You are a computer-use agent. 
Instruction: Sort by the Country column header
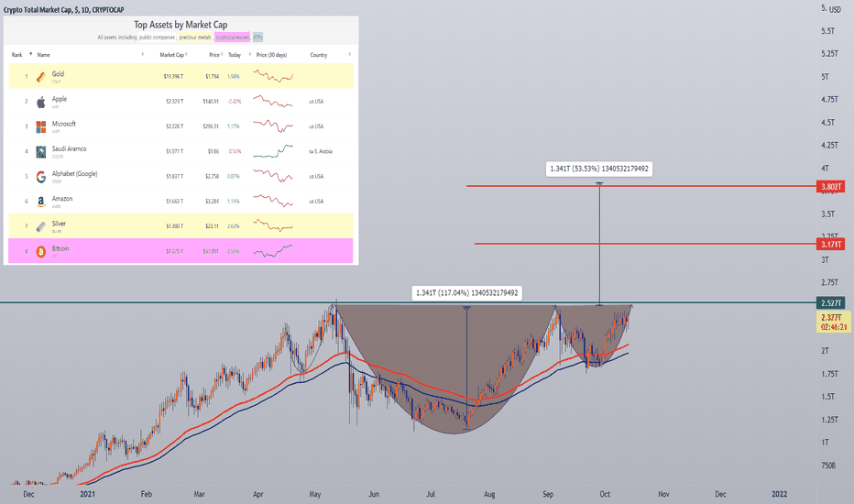tap(319, 55)
